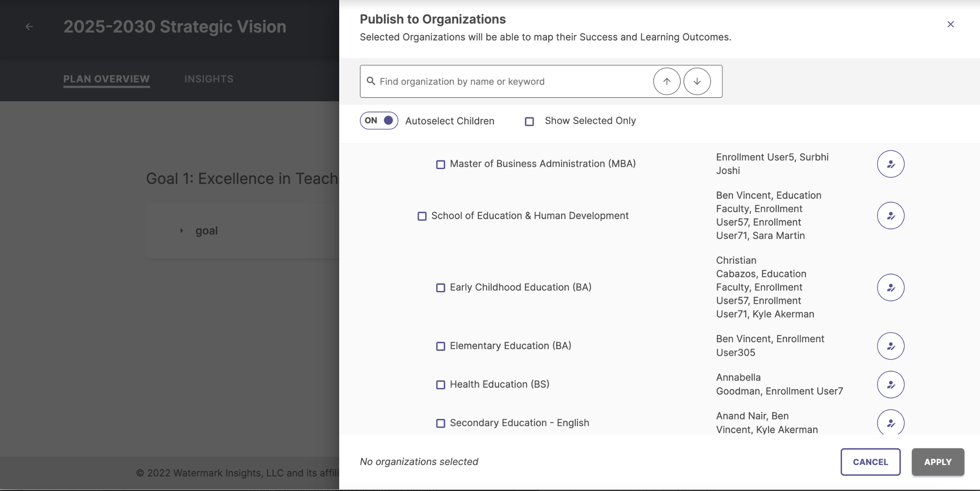Click 'Annabella Goodman, Enrollment User7' text
Image resolution: width=980 pixels, height=491 pixels.
point(780,384)
